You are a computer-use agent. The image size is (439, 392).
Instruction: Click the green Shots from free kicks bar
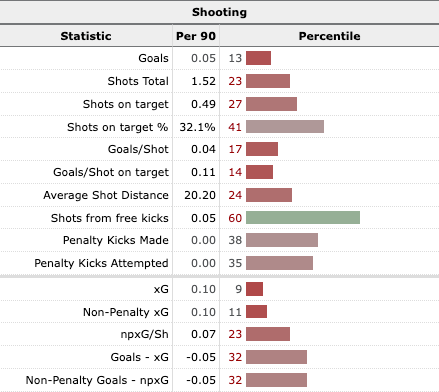click(x=303, y=218)
